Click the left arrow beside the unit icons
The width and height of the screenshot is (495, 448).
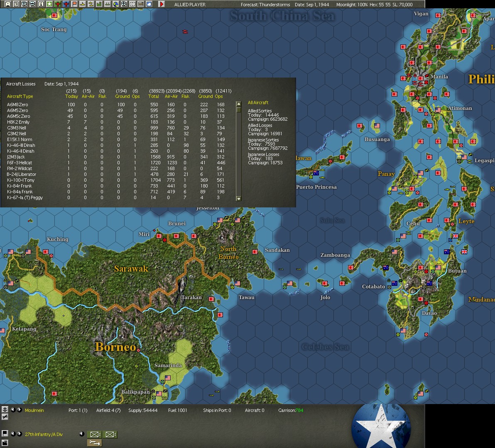point(82,434)
